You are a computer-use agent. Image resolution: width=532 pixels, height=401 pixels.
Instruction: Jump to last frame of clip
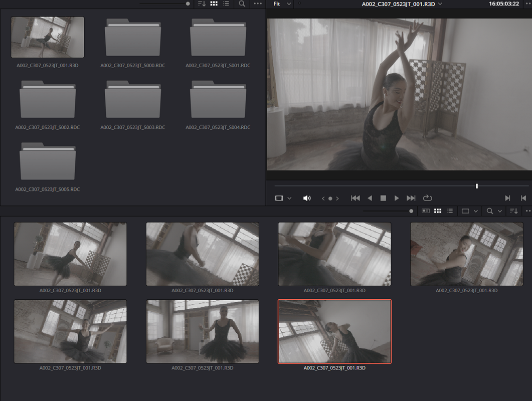[x=411, y=198]
